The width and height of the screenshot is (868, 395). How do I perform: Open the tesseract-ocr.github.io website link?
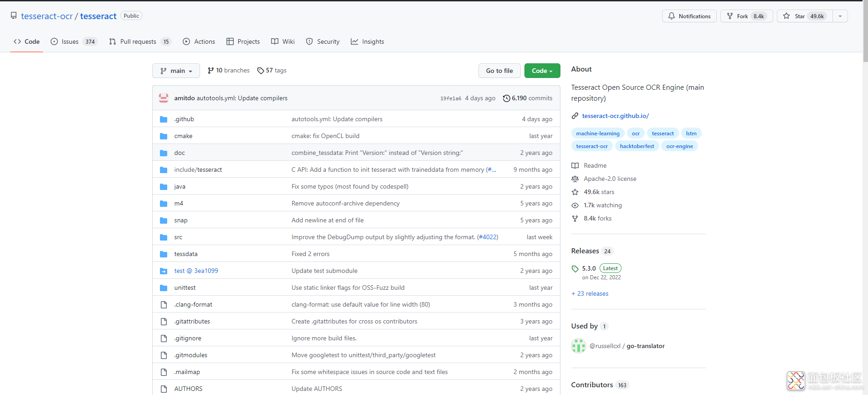click(x=615, y=116)
